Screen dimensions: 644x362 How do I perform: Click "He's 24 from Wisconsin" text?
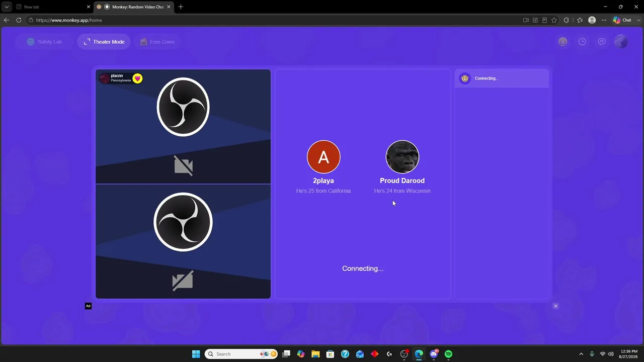[x=403, y=191]
